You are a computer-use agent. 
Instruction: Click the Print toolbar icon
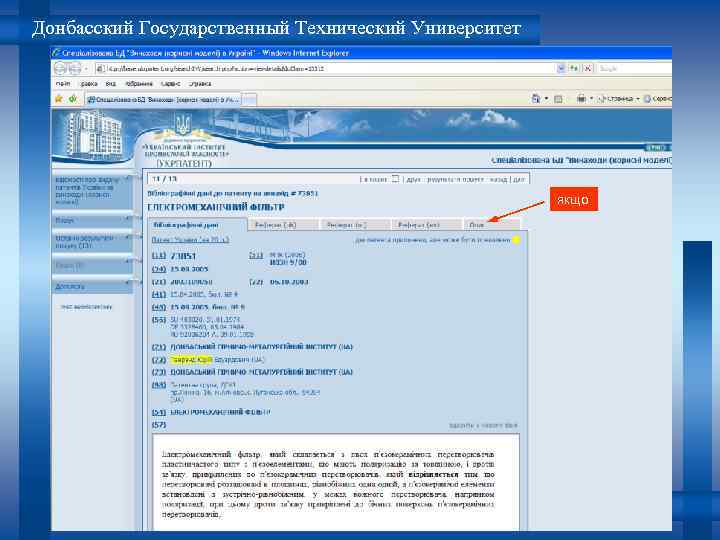tap(581, 99)
